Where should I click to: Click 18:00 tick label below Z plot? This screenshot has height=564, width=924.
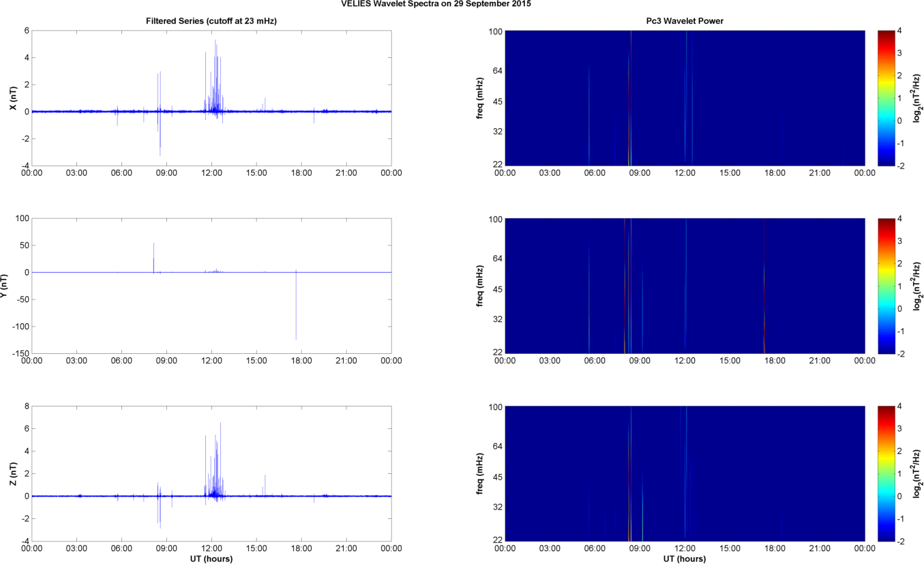click(x=301, y=547)
